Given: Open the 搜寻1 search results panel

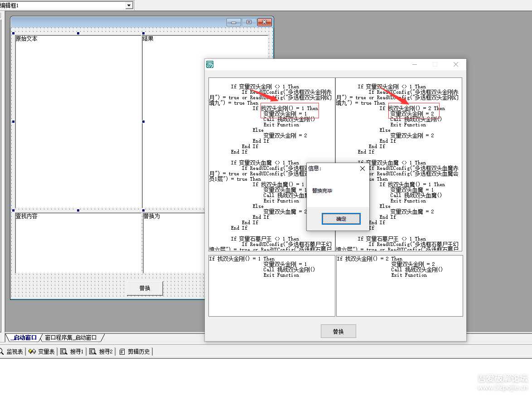Looking at the screenshot, I should click(x=73, y=352).
